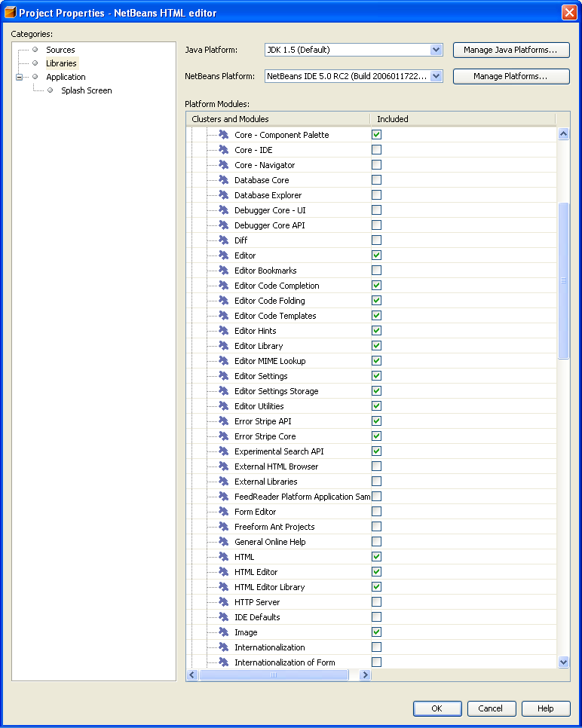The width and height of the screenshot is (582, 728).
Task: Click the NetBeans icon in the title bar
Action: pos(11,12)
